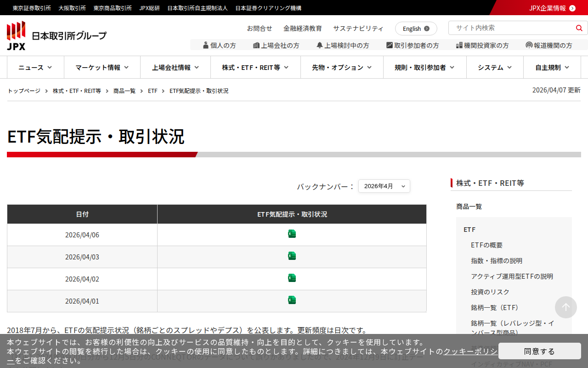Download the Excel file for 2026/04/02

coord(292,278)
